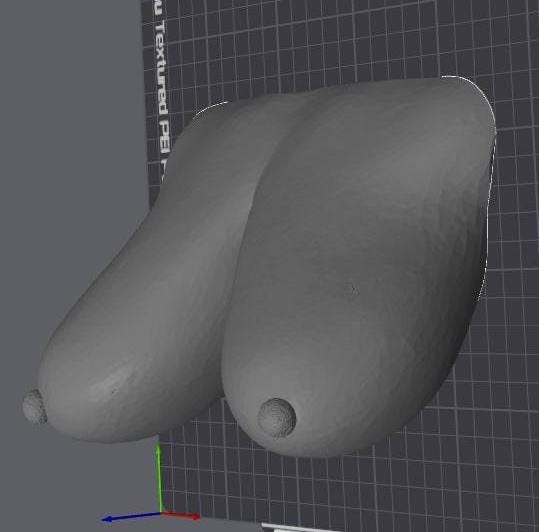Select the origin where axis arrows meet
The height and width of the screenshot is (532, 539).
point(161,513)
